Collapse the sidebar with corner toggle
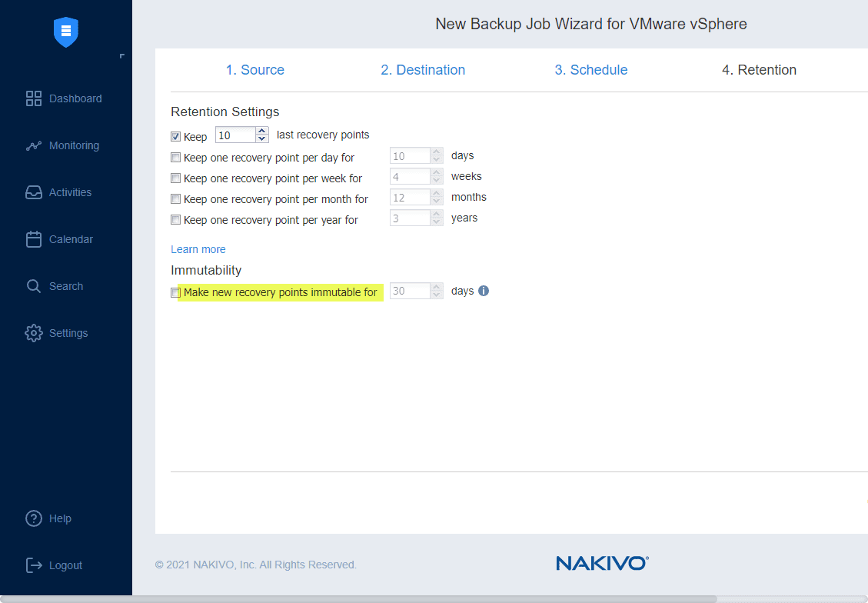 pyautogui.click(x=121, y=56)
